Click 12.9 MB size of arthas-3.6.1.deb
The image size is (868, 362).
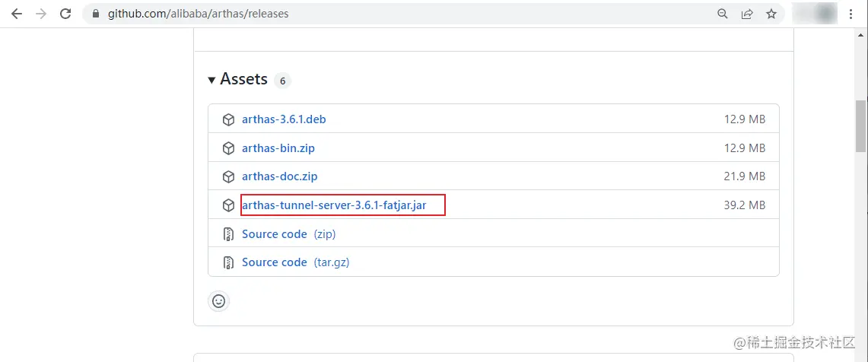[x=745, y=119]
